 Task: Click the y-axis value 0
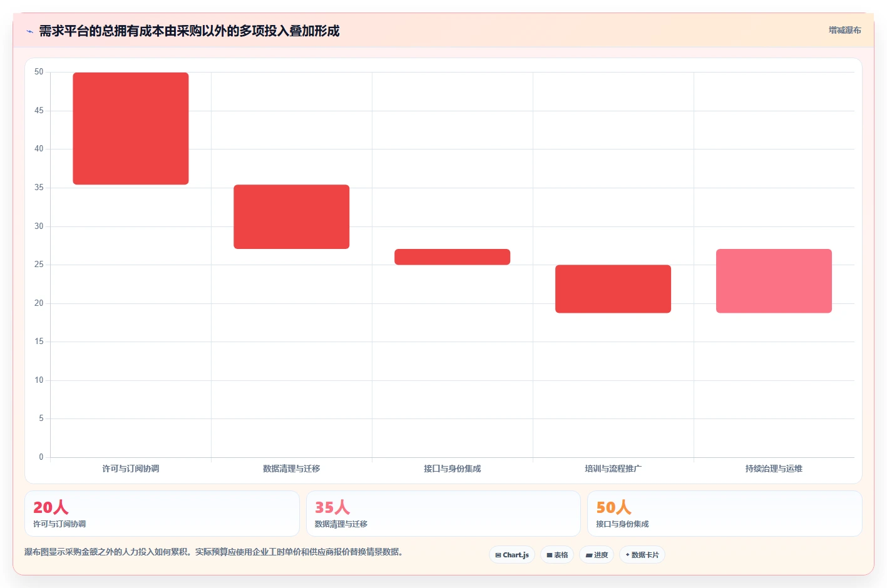[x=41, y=457]
